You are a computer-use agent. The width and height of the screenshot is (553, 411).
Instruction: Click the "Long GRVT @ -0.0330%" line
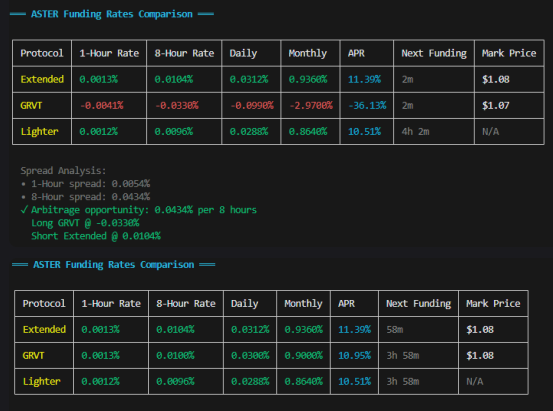(x=85, y=223)
